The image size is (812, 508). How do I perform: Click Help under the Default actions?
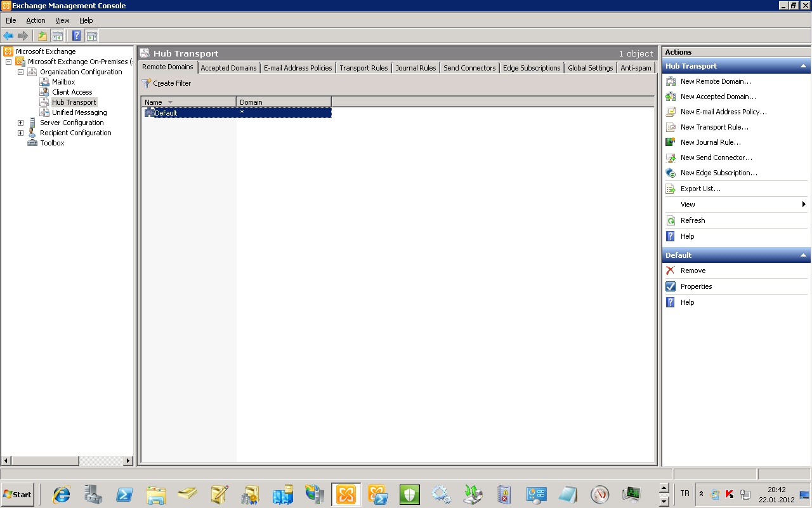[687, 302]
